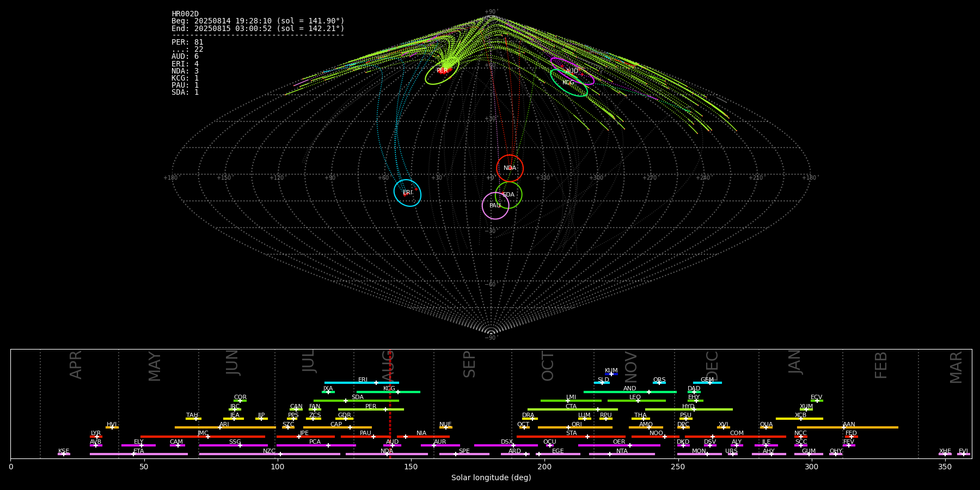This screenshot has height=490, width=980.
Task: Click the AAN shower bar in timeline
Action: [848, 427]
